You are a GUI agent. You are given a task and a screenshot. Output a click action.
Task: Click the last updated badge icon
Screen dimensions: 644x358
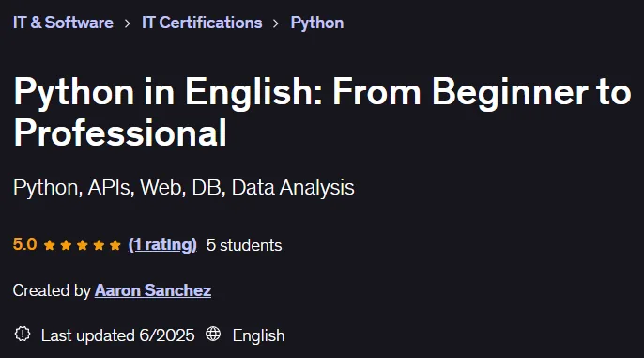click(23, 334)
